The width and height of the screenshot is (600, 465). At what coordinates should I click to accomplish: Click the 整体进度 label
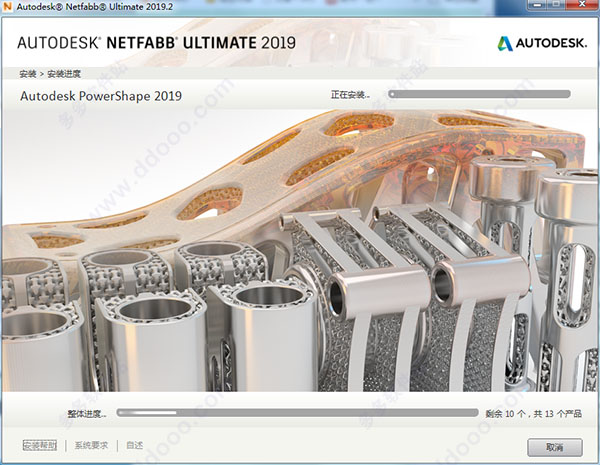click(87, 414)
